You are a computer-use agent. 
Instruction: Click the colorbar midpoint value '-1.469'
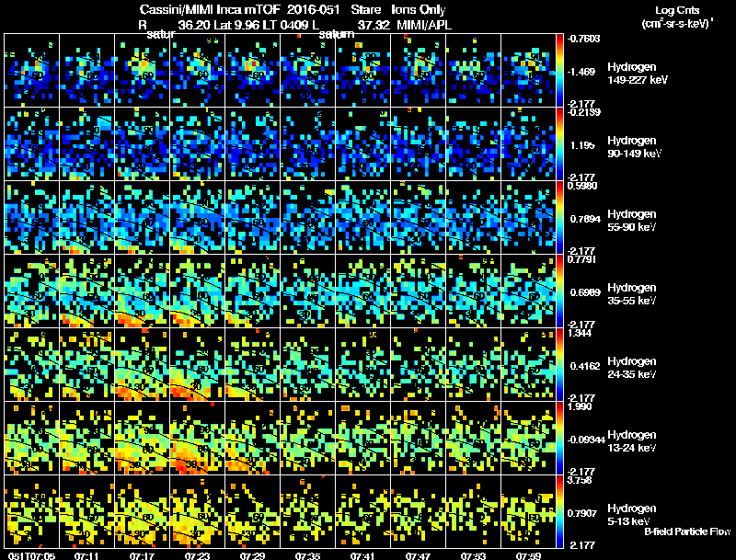[x=581, y=72]
